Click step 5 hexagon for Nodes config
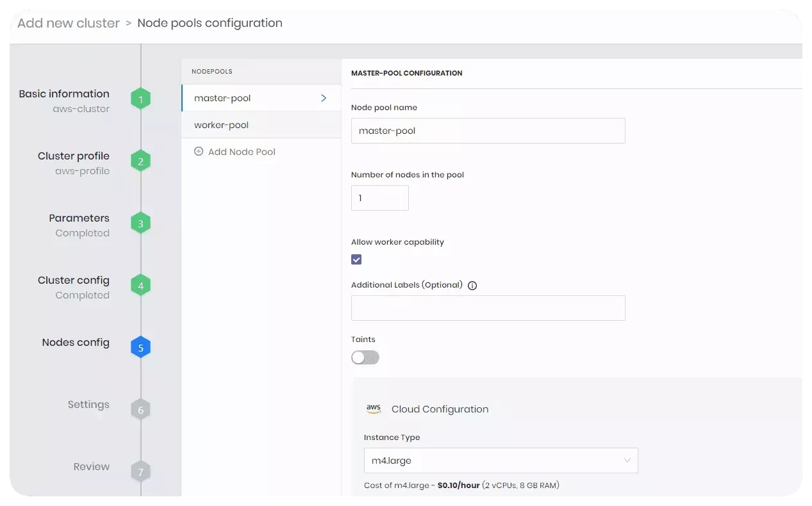The width and height of the screenshot is (812, 506). click(140, 348)
